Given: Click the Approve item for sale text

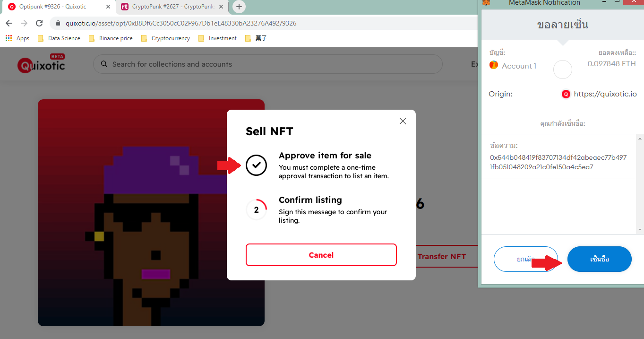Looking at the screenshot, I should pos(325,156).
